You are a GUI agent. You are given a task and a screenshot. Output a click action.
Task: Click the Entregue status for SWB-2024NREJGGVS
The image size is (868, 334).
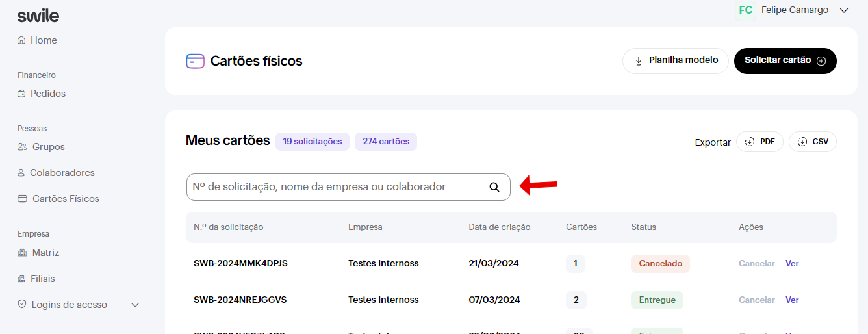pos(657,300)
